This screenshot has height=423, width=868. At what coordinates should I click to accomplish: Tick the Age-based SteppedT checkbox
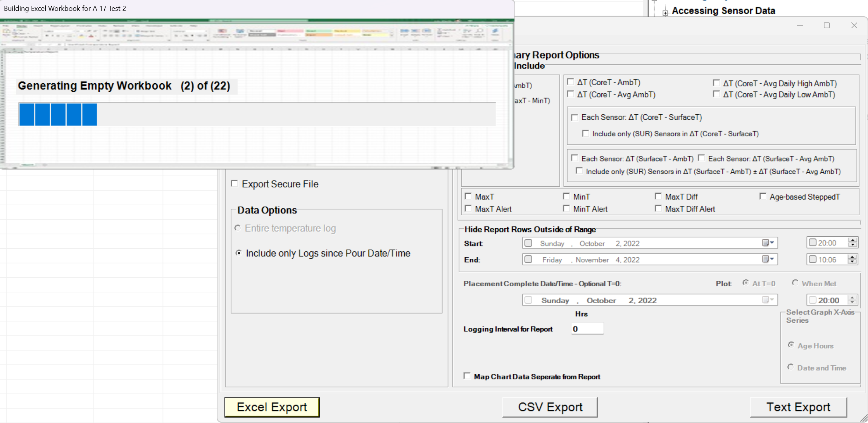tap(763, 197)
